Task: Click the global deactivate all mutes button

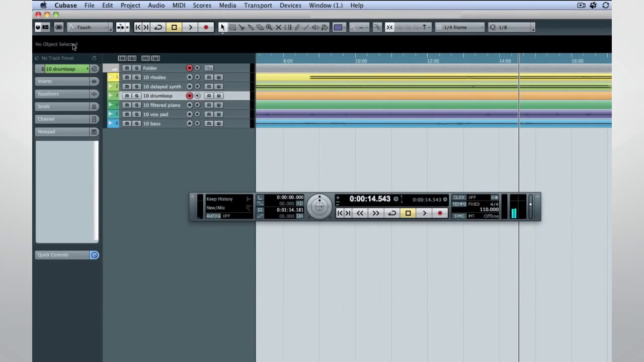Action: click(x=122, y=58)
